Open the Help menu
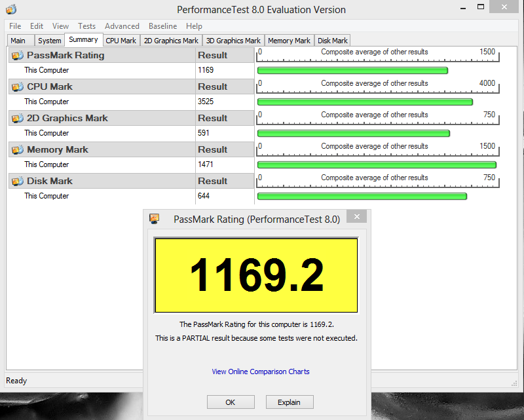524x420 pixels. coord(194,26)
